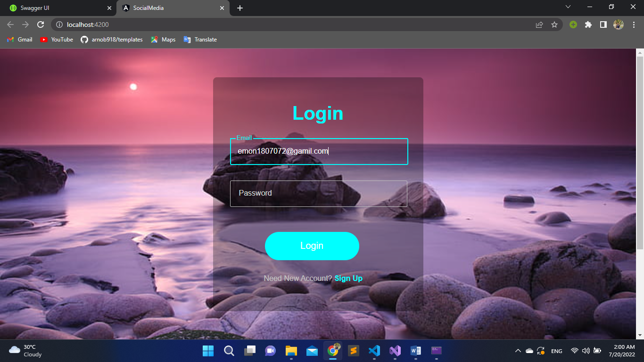Click the 'Need New Account?' text

point(298,278)
